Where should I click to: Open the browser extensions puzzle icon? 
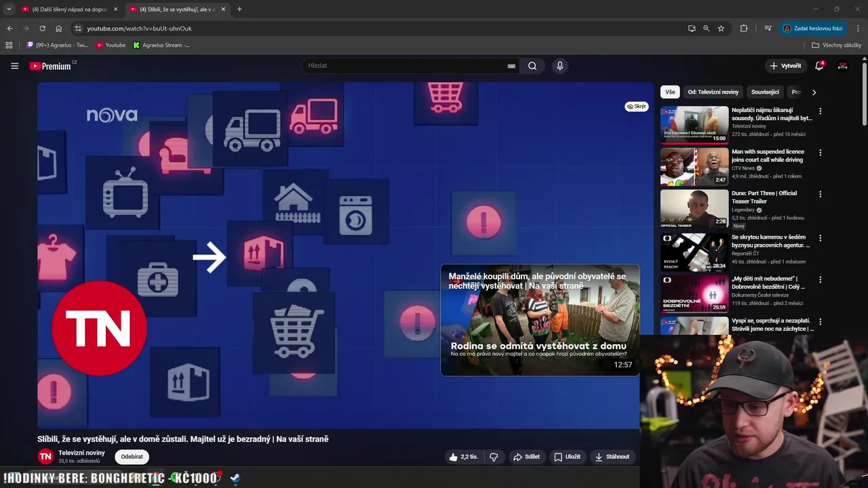pyautogui.click(x=744, y=28)
